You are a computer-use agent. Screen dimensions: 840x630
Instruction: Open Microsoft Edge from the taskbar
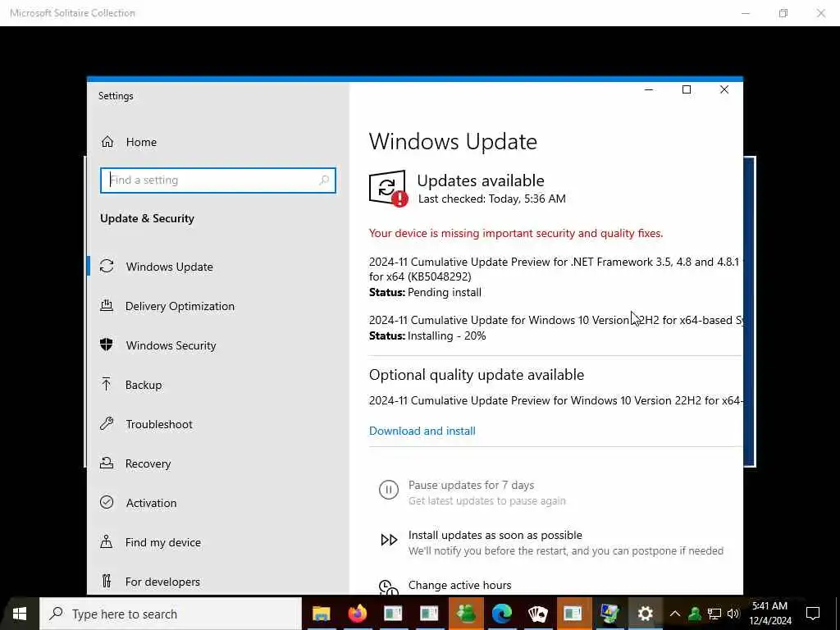click(x=501, y=614)
